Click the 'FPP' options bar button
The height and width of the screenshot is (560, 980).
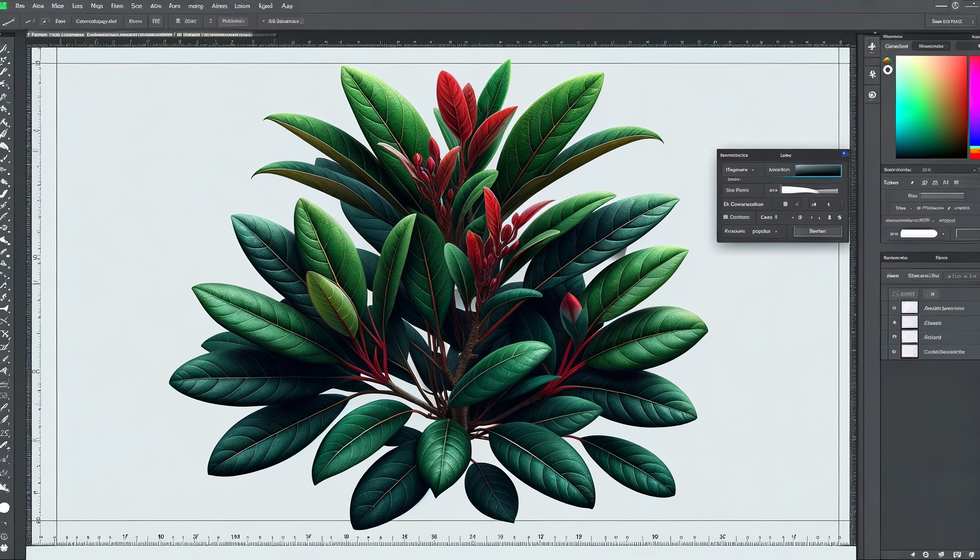tap(156, 21)
